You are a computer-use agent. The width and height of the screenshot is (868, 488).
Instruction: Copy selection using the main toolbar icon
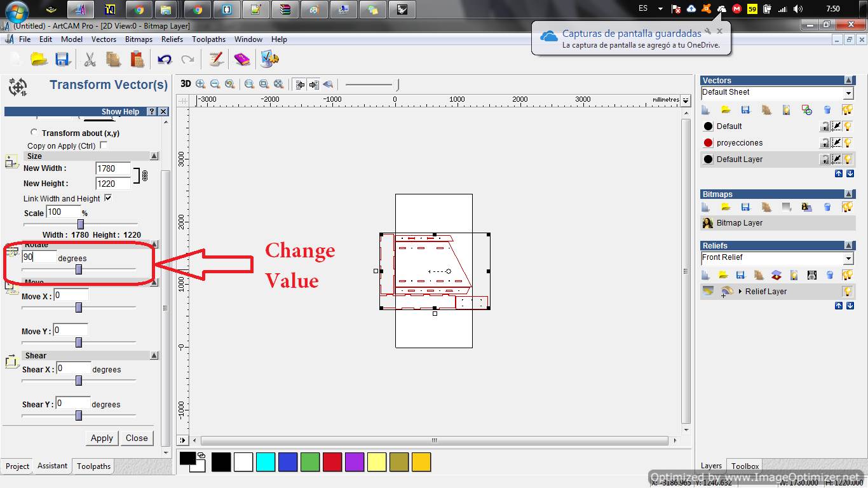point(113,59)
